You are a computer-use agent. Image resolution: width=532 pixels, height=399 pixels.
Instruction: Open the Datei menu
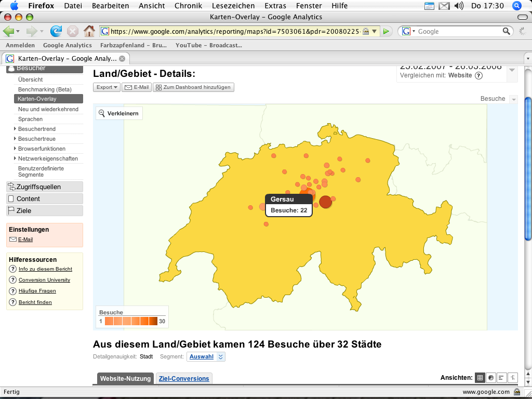point(73,6)
